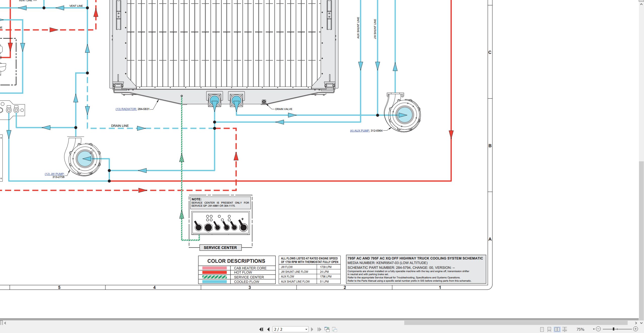Click the aux pump part number 312-0964
The width and height of the screenshot is (644, 333).
376,131
